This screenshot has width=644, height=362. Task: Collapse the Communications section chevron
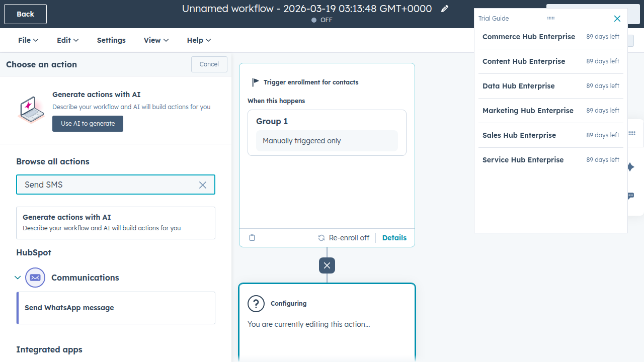click(18, 277)
